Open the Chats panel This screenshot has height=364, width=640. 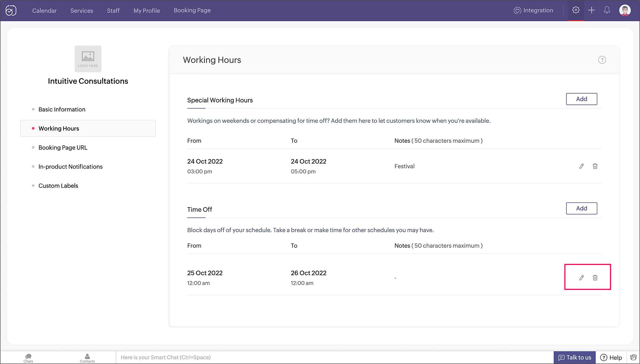(28, 358)
